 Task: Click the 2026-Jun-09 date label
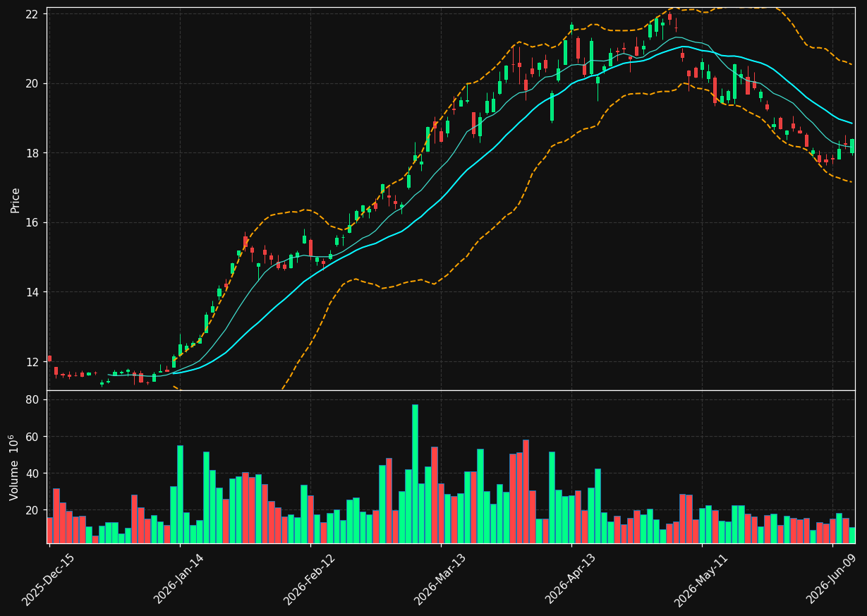tap(832, 579)
